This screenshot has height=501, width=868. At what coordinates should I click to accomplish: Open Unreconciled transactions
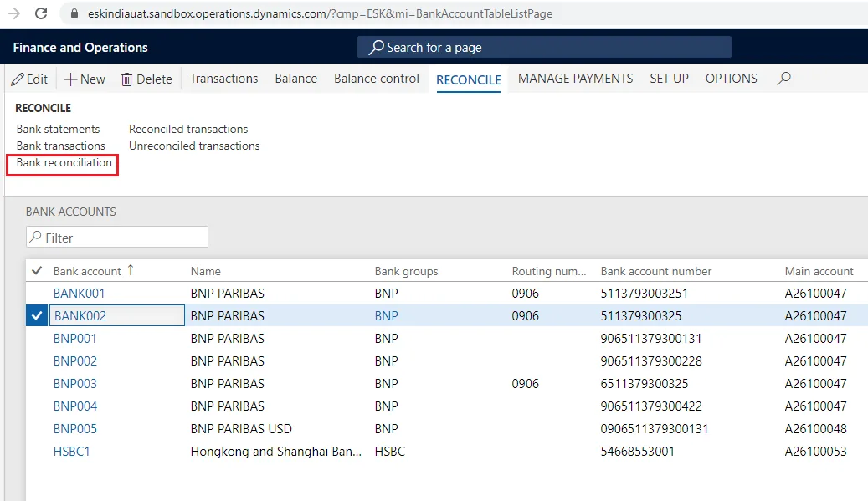coord(194,146)
